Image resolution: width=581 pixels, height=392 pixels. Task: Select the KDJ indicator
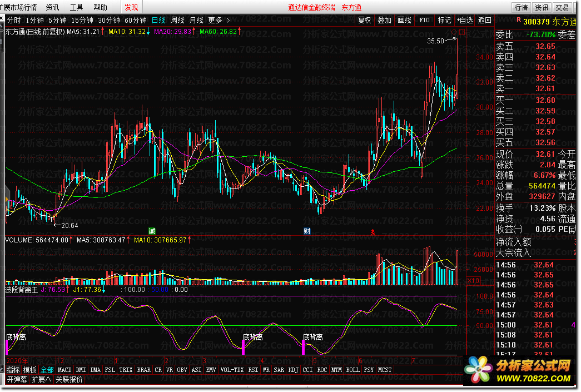click(293, 370)
